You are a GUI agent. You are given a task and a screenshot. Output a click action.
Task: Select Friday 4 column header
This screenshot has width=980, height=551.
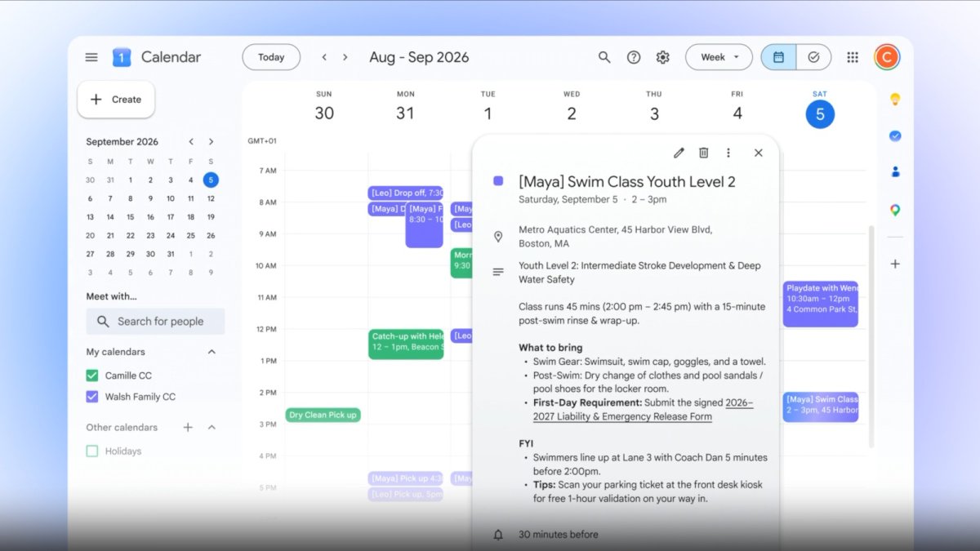point(737,108)
